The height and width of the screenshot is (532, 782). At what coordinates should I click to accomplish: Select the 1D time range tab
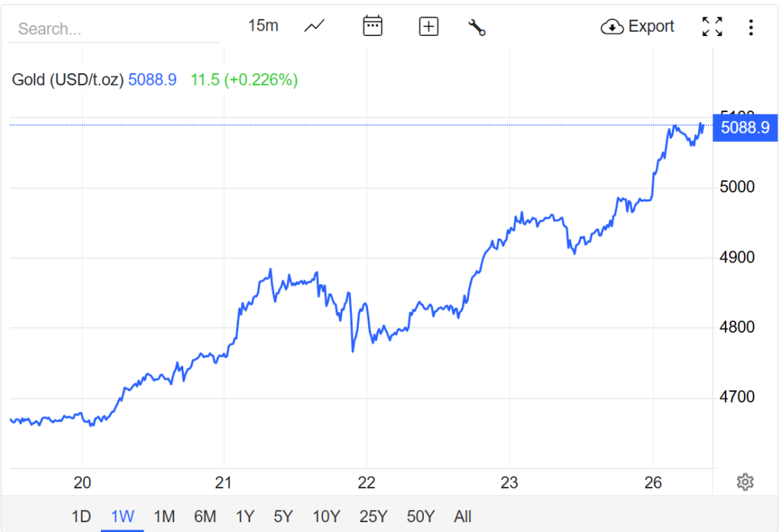pos(81,517)
